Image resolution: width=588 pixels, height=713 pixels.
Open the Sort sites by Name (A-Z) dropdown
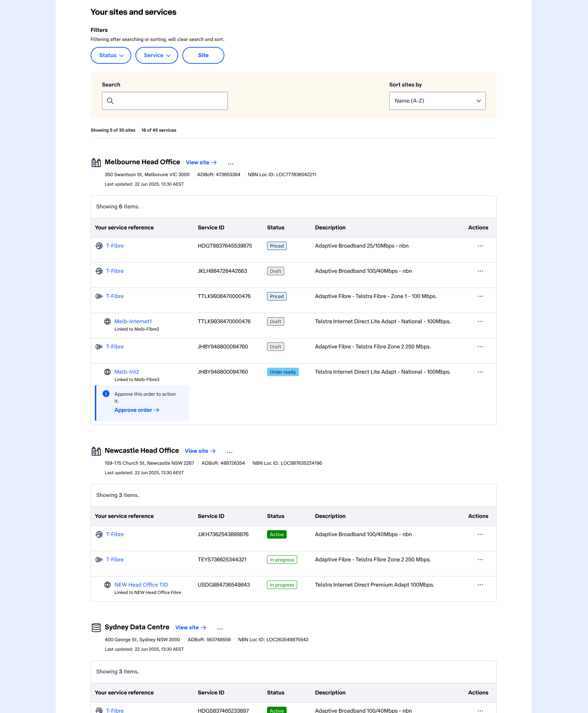point(437,101)
